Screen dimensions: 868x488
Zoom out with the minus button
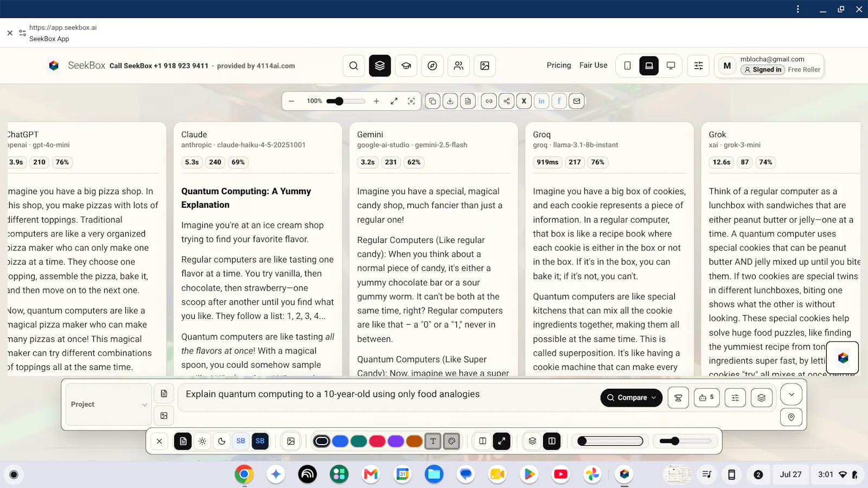pyautogui.click(x=291, y=101)
